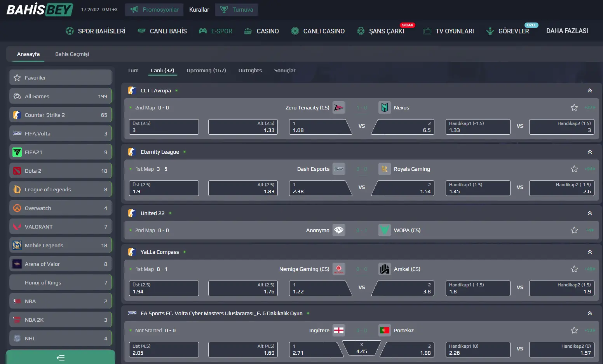Open the ŞANS ÇARKI page
Image resolution: width=603 pixels, height=364 pixels.
point(381,31)
